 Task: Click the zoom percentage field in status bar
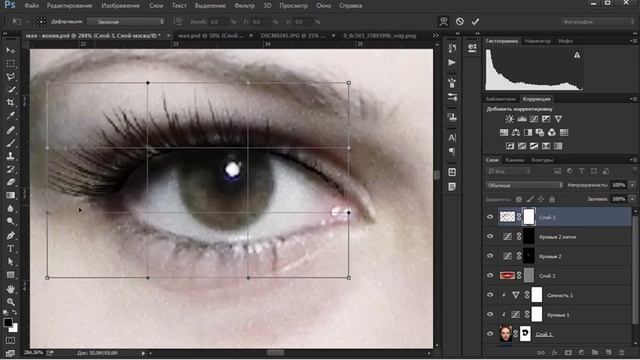(33, 352)
